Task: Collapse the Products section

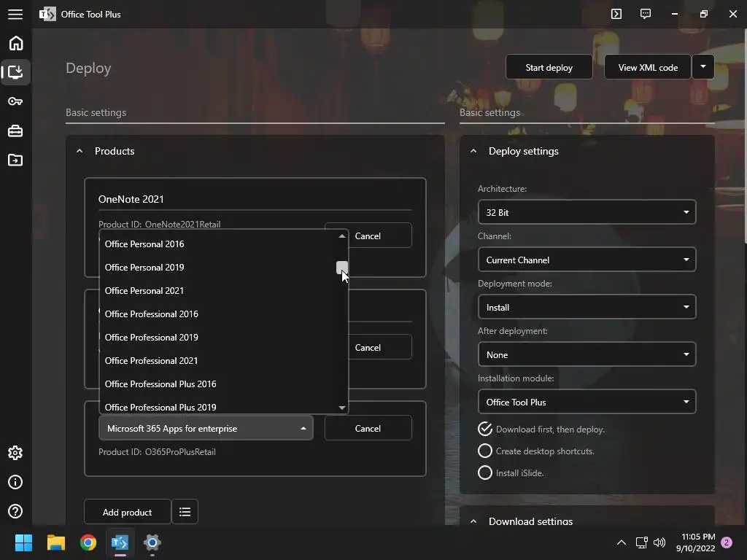Action: pos(80,151)
